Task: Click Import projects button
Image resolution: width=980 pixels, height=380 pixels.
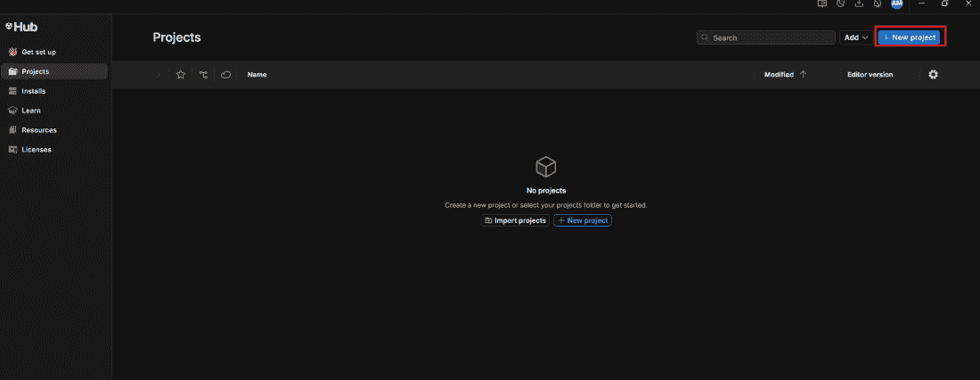Action: (515, 221)
